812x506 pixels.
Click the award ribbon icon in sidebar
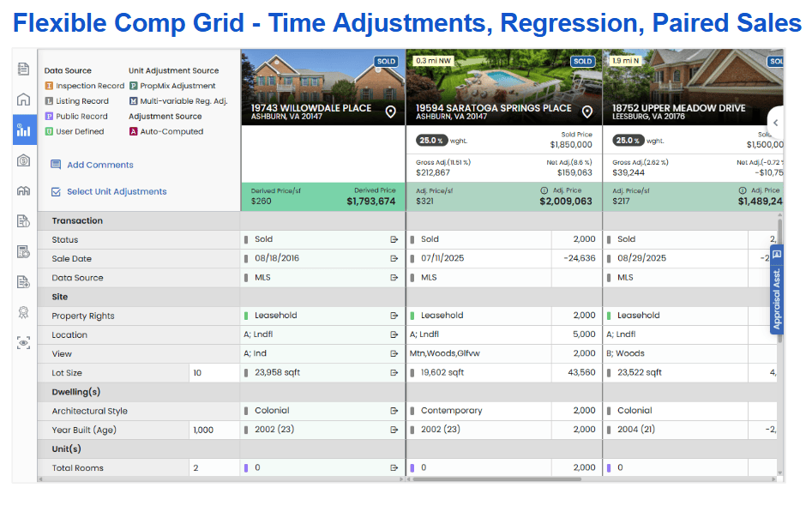coord(24,312)
